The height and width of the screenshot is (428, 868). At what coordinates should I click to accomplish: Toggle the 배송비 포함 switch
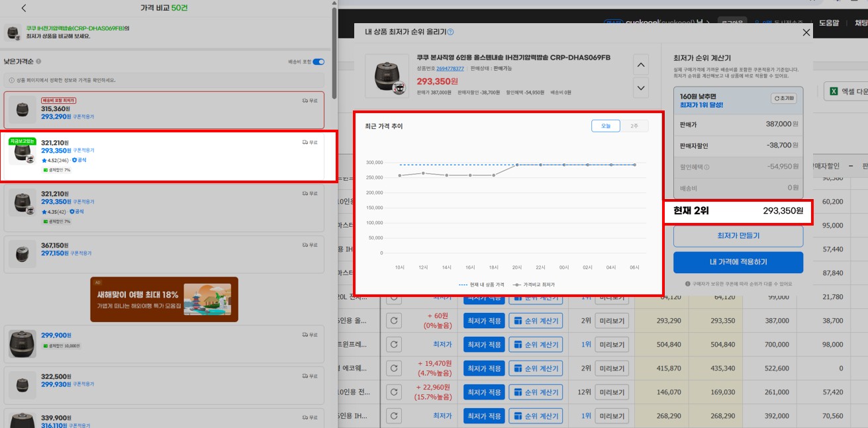tap(318, 62)
